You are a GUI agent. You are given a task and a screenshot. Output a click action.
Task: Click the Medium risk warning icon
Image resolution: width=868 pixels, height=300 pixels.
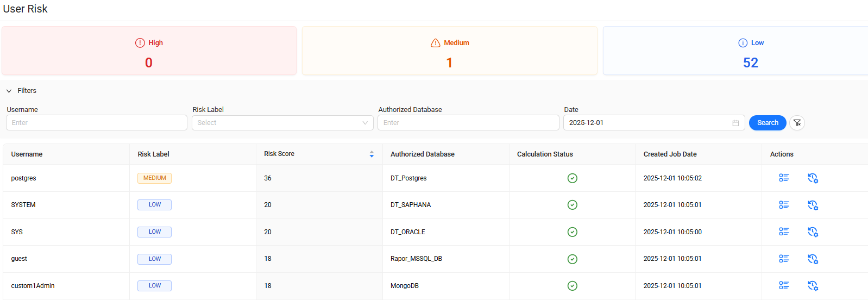pos(436,43)
